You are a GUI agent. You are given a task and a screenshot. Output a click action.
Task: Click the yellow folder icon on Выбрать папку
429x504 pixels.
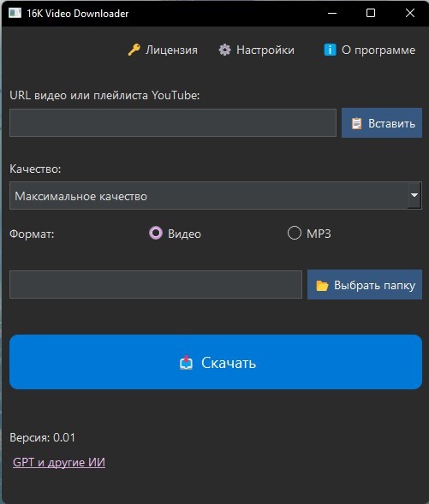click(x=322, y=286)
